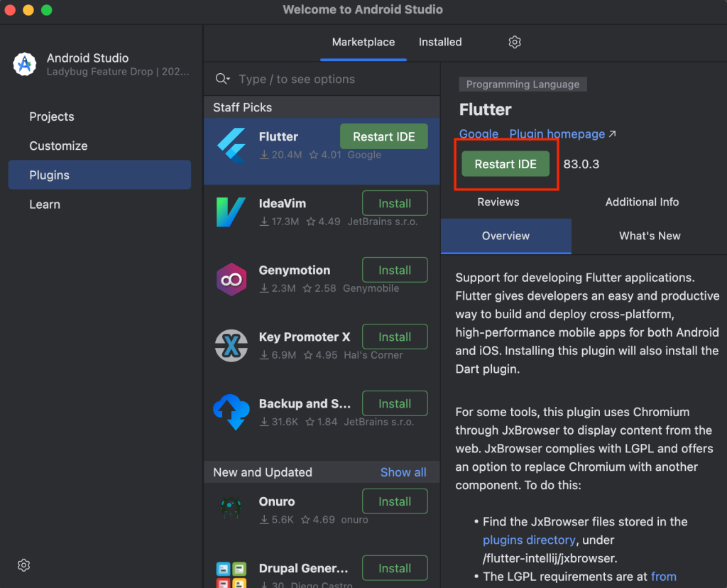Go to Projects in sidebar
The image size is (727, 588).
point(52,116)
